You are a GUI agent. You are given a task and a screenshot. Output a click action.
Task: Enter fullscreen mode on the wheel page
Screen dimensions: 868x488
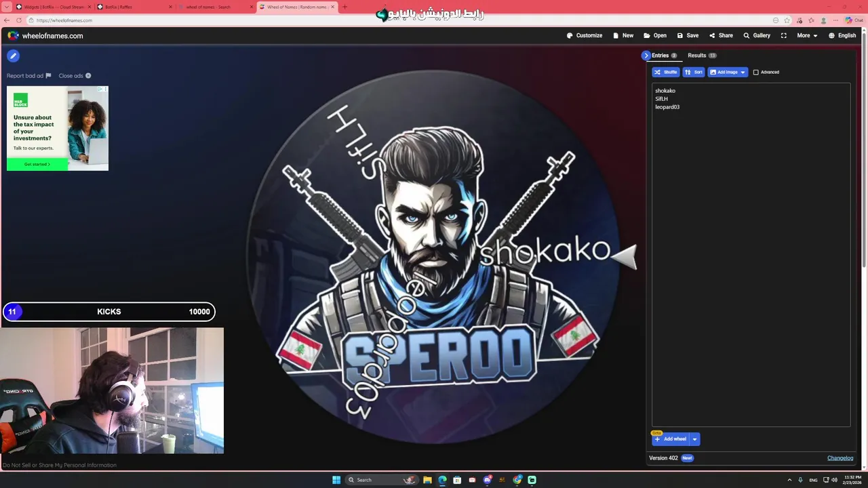coord(784,35)
